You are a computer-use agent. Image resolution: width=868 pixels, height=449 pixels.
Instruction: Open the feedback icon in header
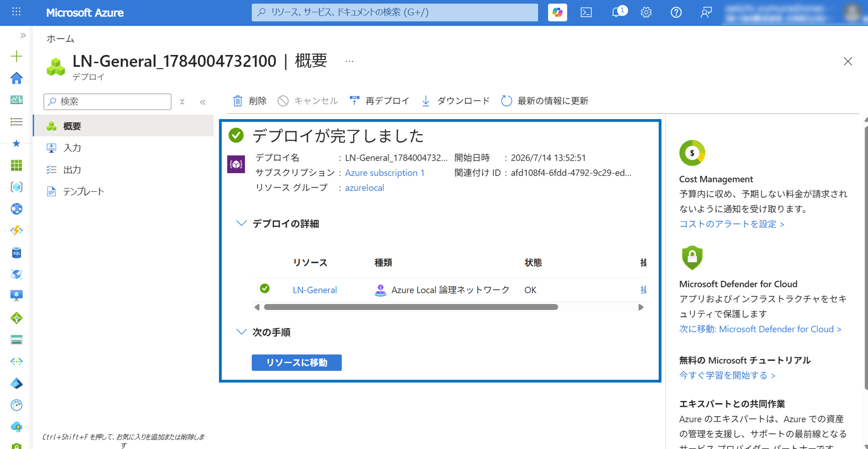706,12
